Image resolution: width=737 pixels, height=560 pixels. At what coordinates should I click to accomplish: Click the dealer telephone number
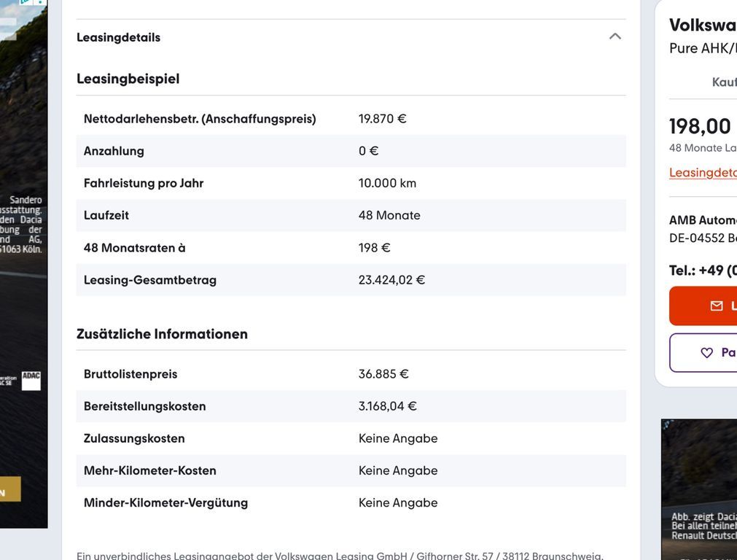tap(703, 271)
